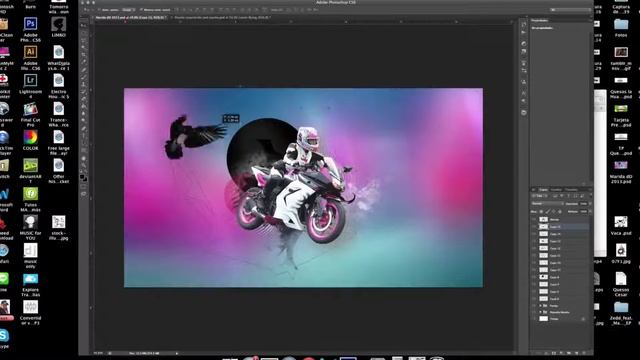The width and height of the screenshot is (640, 360).
Task: Select the Horizontal Type tool
Action: coord(84,136)
